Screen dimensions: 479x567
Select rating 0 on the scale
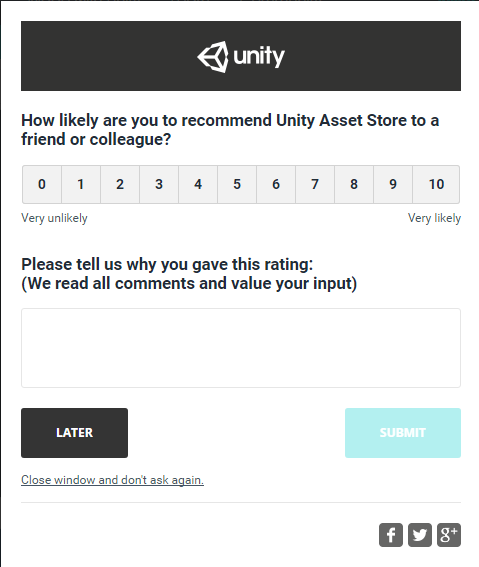point(42,184)
